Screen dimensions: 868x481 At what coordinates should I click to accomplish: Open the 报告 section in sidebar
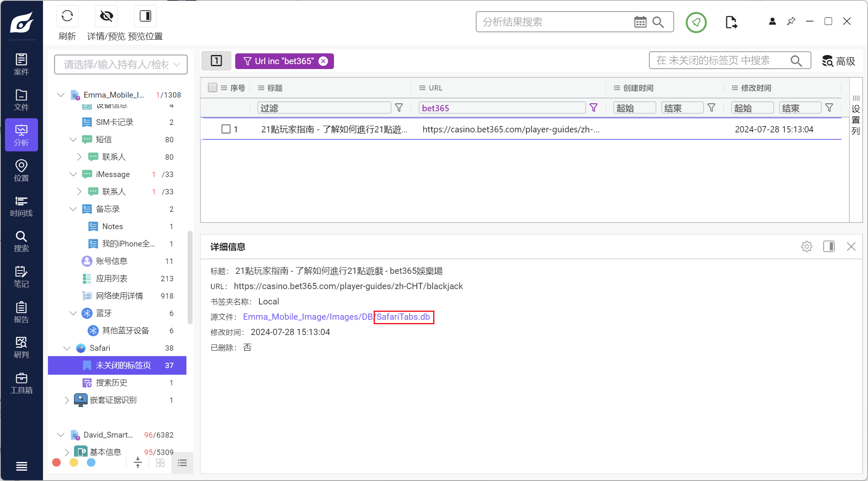click(x=21, y=312)
